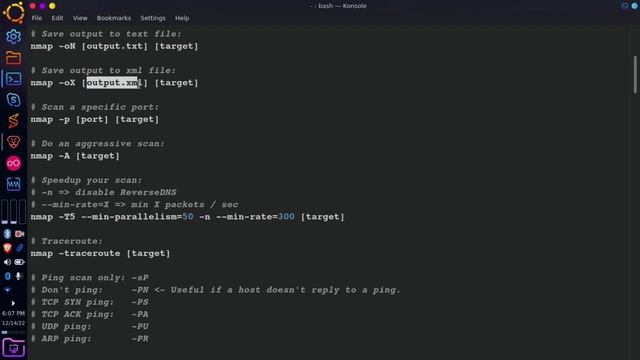Click 'nmap -p [port] [target]' line
This screenshot has height=360, width=640.
pos(95,119)
